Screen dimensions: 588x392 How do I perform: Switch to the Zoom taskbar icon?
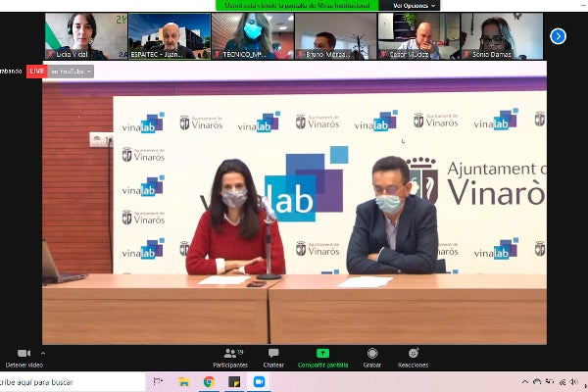click(x=259, y=382)
